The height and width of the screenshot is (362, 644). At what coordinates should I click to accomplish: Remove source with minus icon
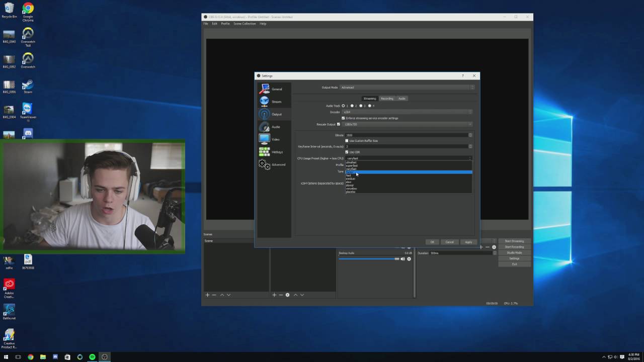[281, 295]
